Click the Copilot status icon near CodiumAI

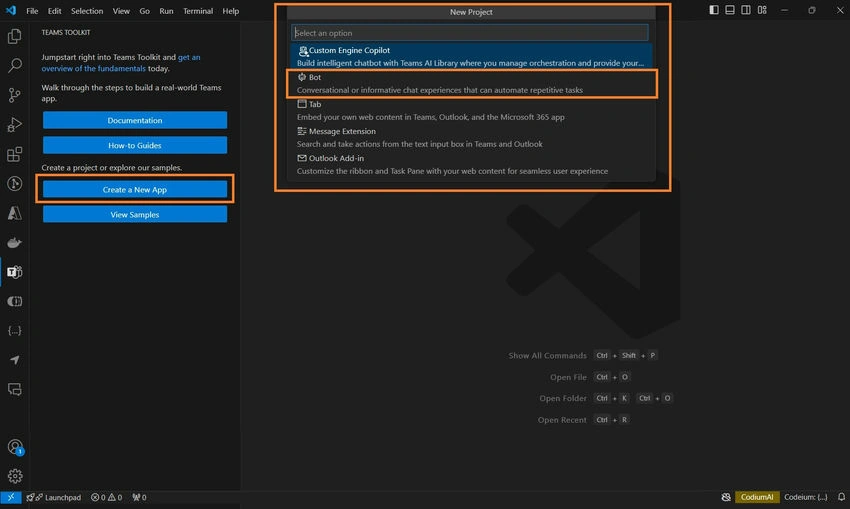726,497
